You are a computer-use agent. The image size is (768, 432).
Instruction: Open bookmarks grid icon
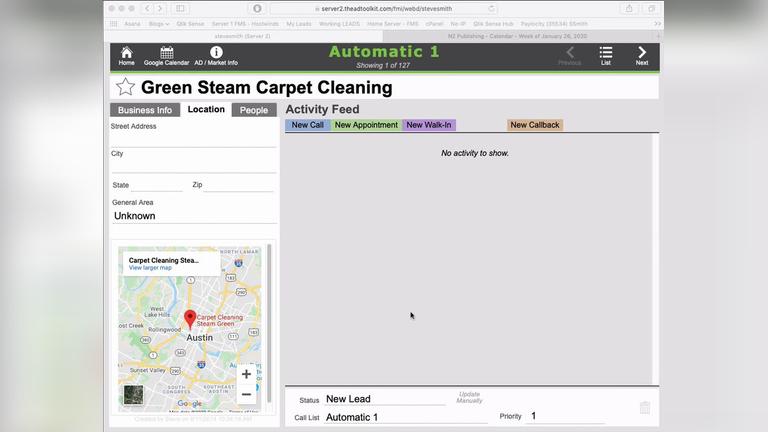[114, 24]
